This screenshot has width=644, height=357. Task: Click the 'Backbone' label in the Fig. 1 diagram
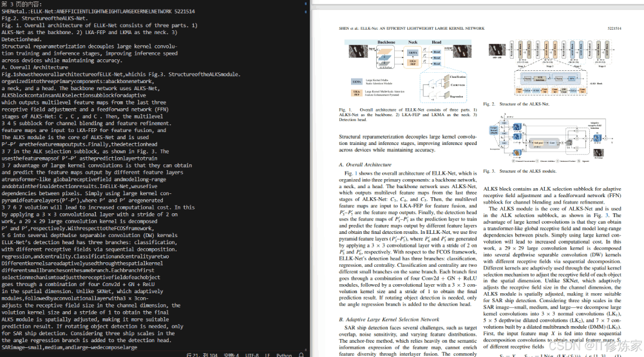[386, 42]
